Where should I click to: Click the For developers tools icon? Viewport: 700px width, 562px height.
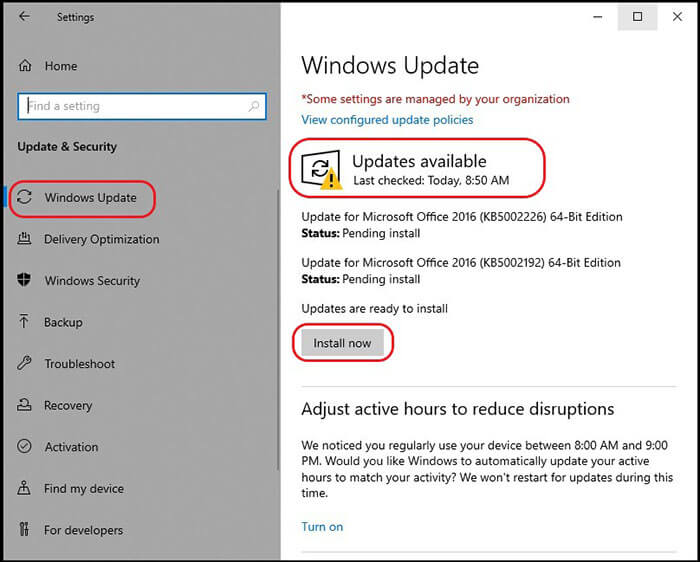tap(24, 529)
